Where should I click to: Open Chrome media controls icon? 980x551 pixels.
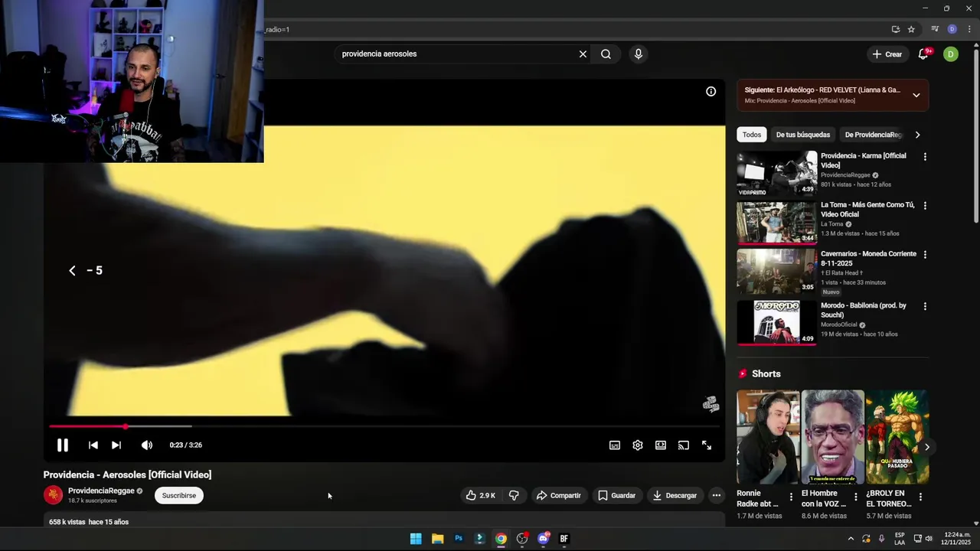click(935, 29)
